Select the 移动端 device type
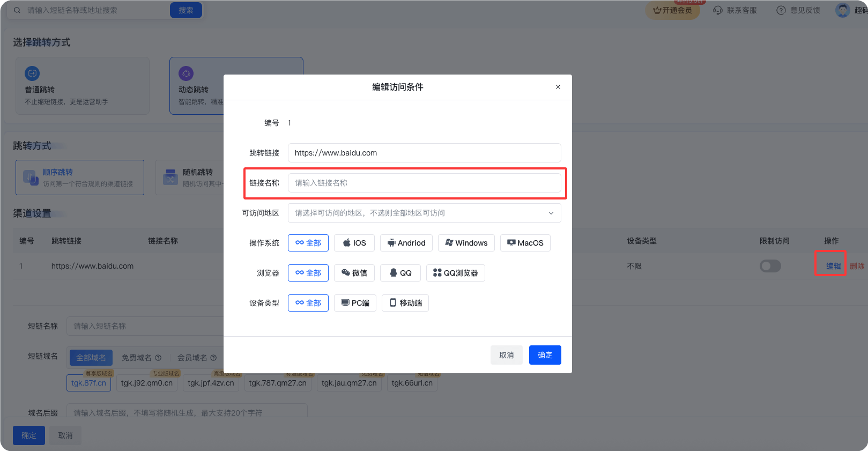The image size is (868, 451). click(x=405, y=303)
